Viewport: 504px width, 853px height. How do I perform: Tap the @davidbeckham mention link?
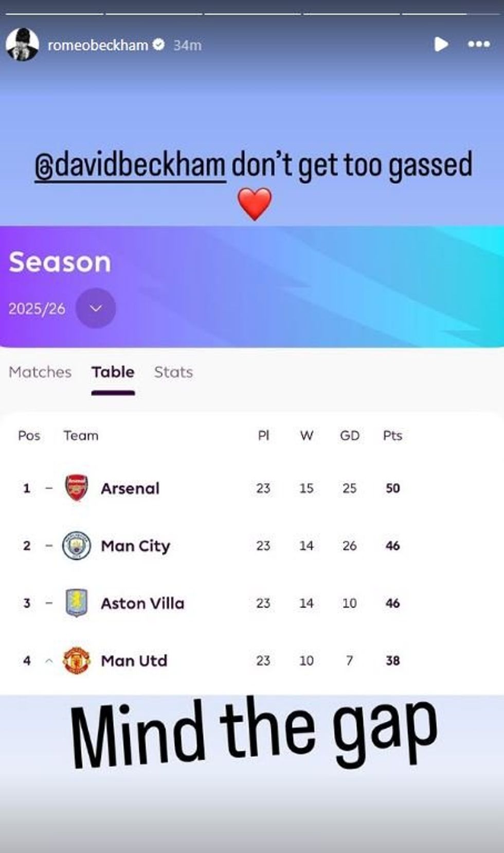130,165
